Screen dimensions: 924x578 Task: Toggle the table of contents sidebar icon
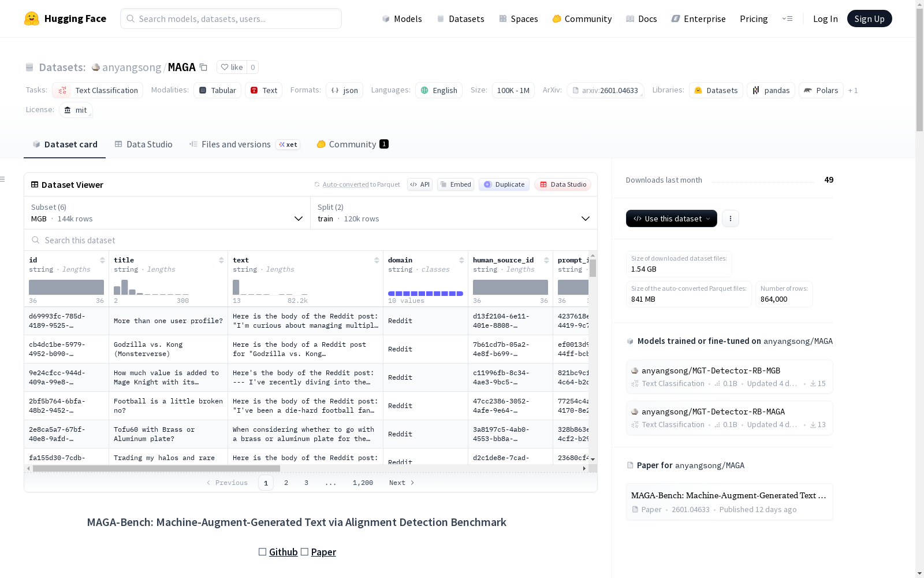pyautogui.click(x=2, y=179)
